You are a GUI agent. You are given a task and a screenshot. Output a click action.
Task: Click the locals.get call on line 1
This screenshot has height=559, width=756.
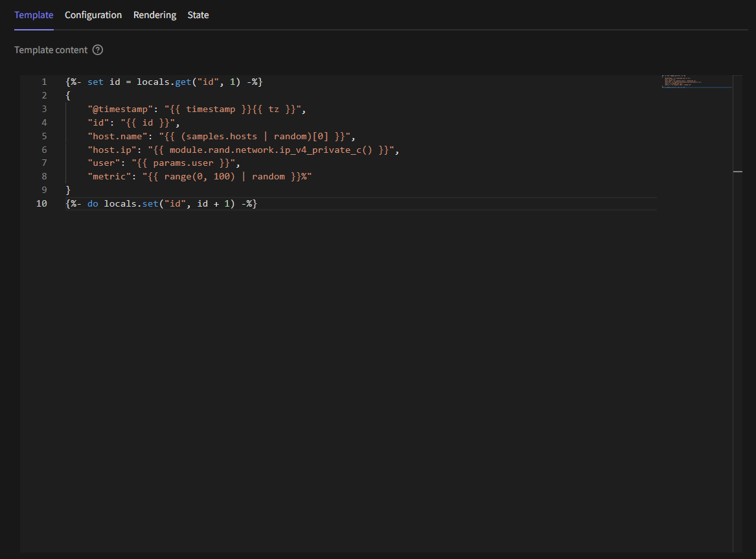(164, 82)
